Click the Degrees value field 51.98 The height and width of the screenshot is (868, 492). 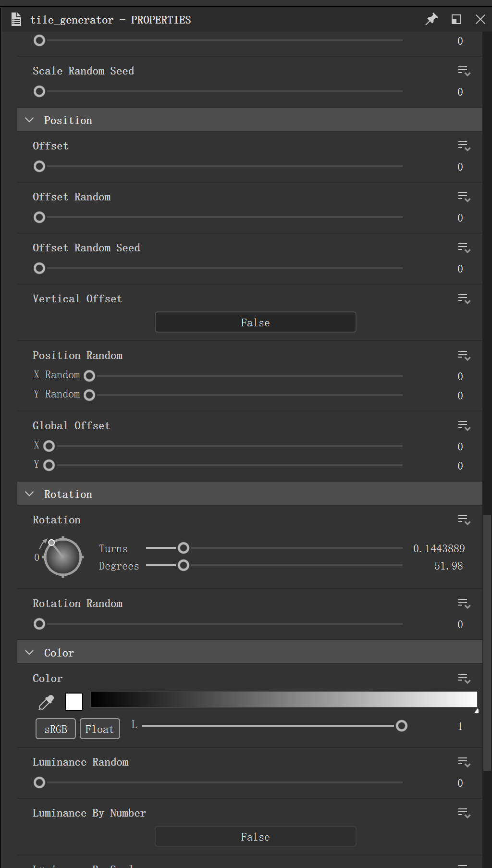click(x=448, y=566)
